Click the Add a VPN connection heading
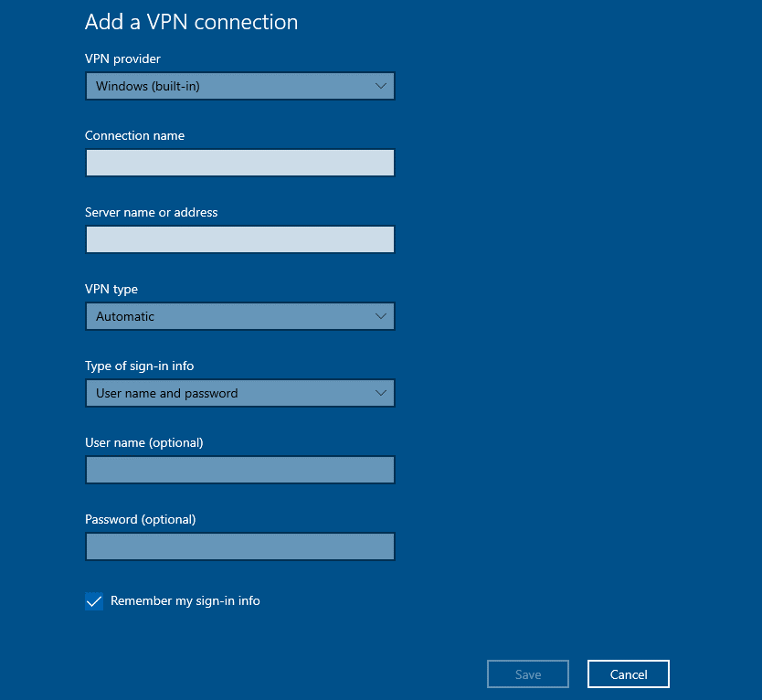The image size is (762, 700). 191,22
